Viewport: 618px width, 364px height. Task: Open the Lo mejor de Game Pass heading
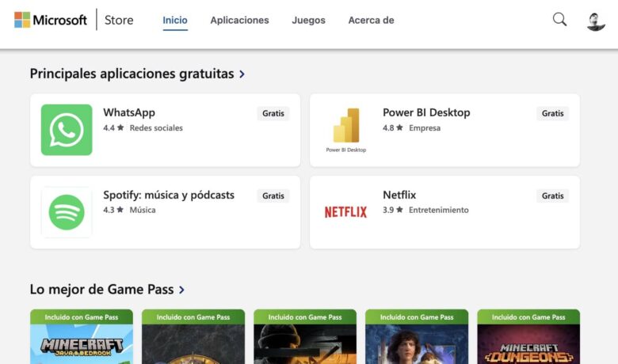coord(101,290)
